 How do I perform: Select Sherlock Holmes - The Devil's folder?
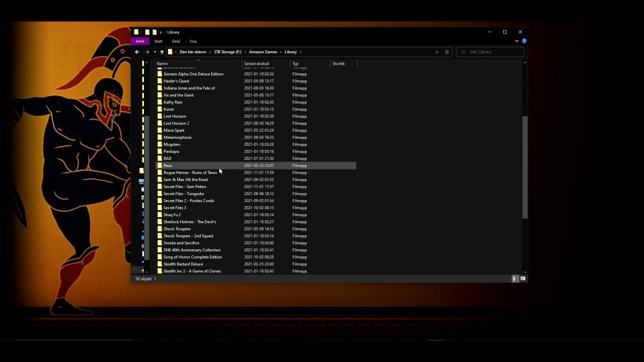pyautogui.click(x=190, y=222)
